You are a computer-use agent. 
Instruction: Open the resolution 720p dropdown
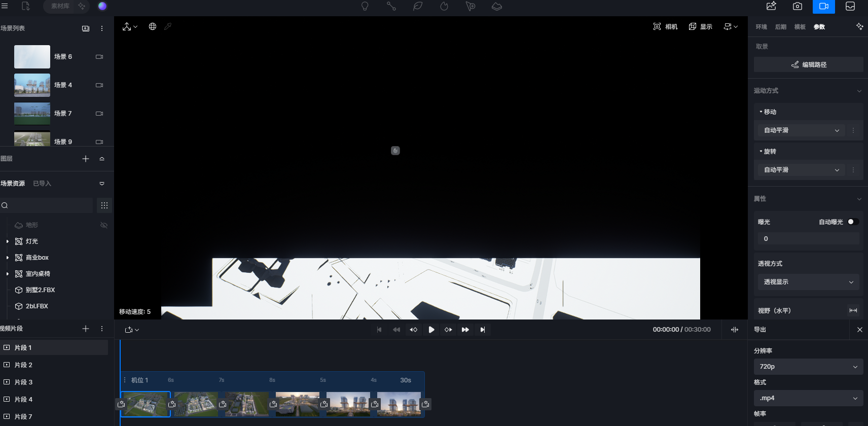[x=808, y=367]
